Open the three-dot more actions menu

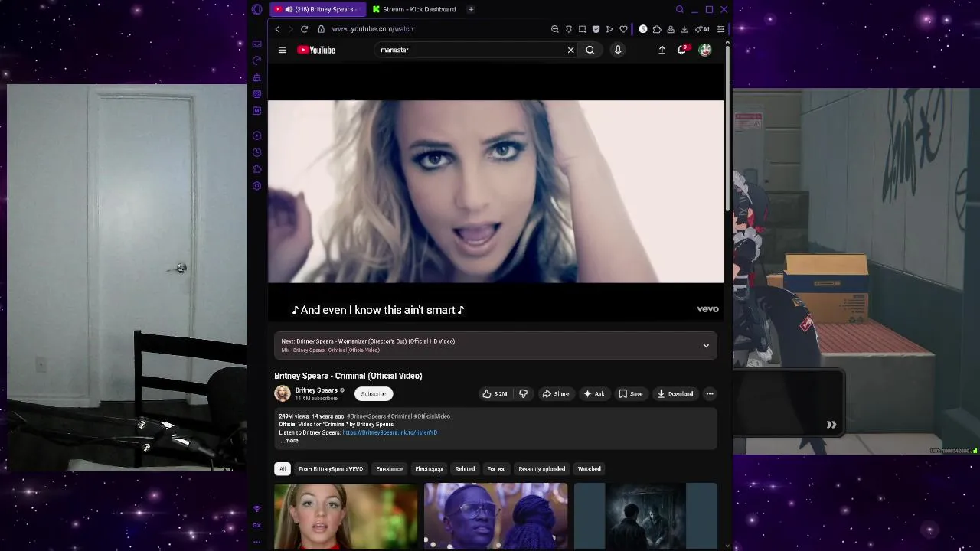(710, 394)
